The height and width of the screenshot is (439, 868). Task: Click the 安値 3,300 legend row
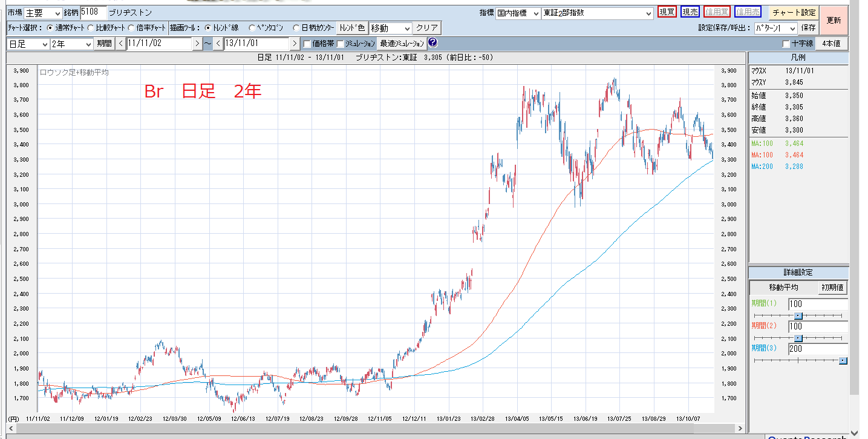(777, 130)
